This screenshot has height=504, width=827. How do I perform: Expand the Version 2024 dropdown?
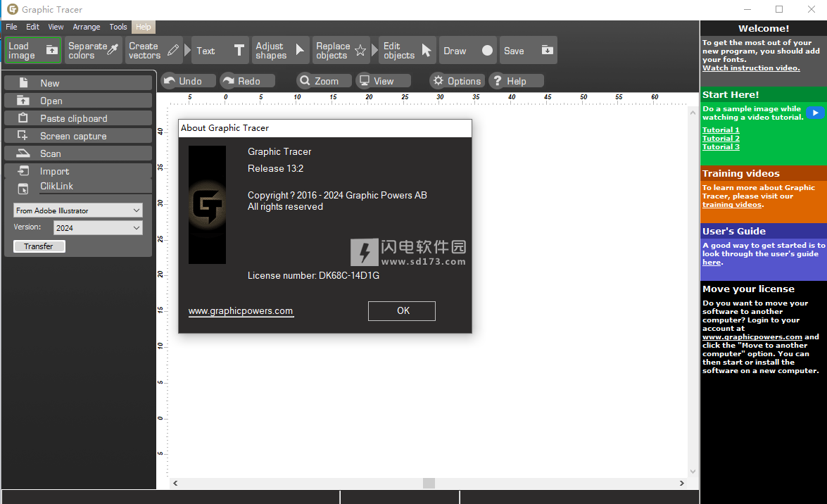98,228
